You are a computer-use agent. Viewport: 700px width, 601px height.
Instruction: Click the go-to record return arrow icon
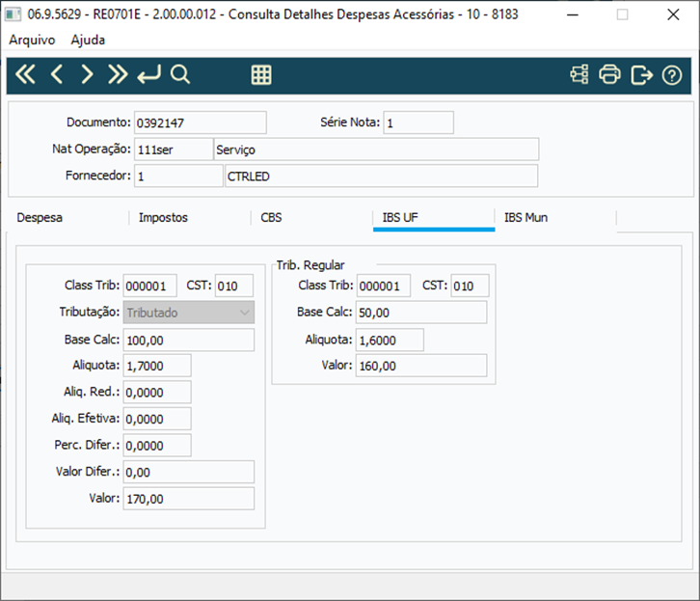[149, 74]
